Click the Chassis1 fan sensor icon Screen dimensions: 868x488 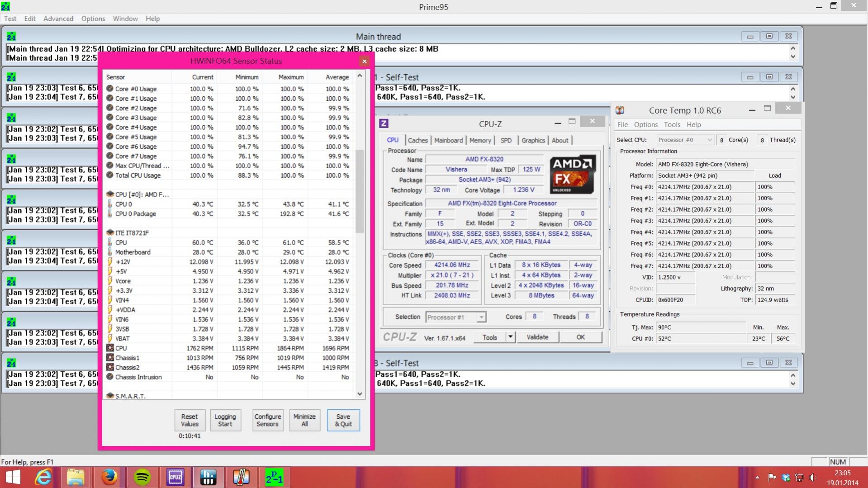click(109, 357)
